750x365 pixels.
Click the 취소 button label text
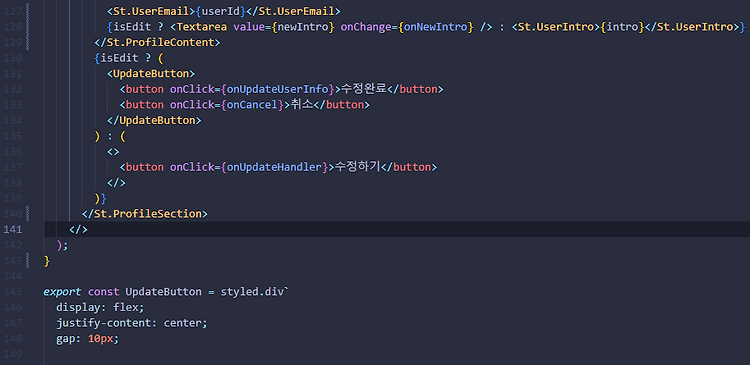pyautogui.click(x=302, y=104)
